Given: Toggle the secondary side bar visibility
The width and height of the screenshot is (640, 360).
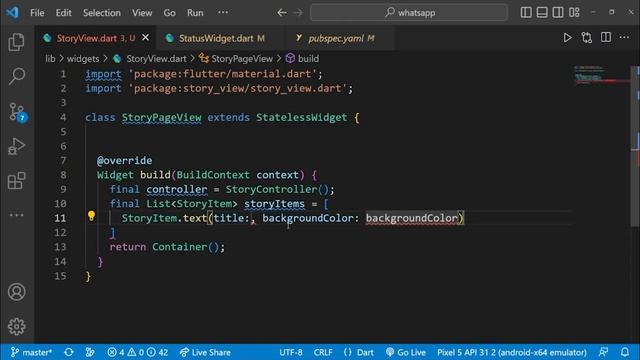Looking at the screenshot, I should pos(558,12).
